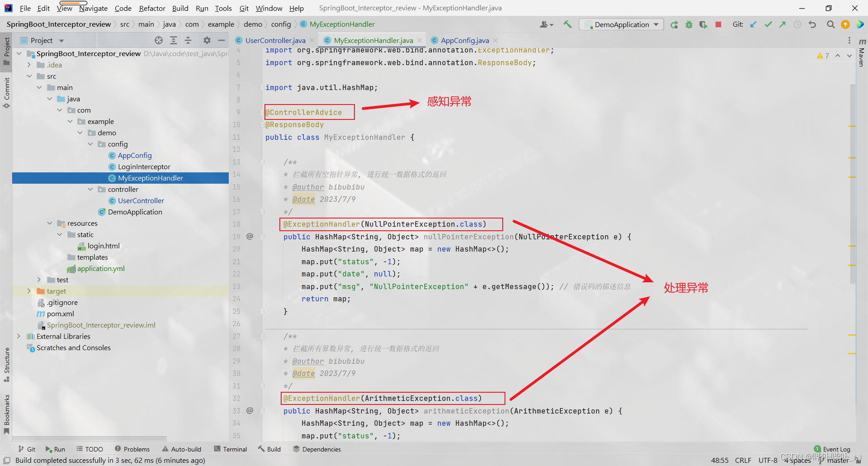Expand the target folder

[29, 291]
